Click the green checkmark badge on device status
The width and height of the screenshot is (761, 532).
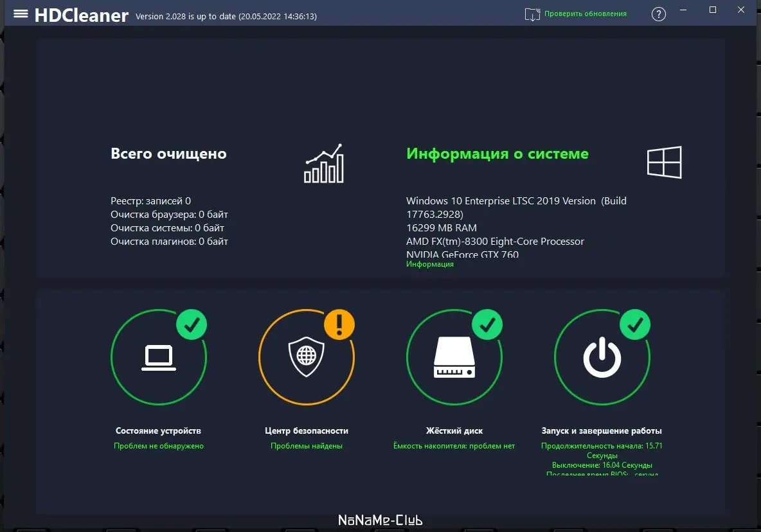[192, 324]
